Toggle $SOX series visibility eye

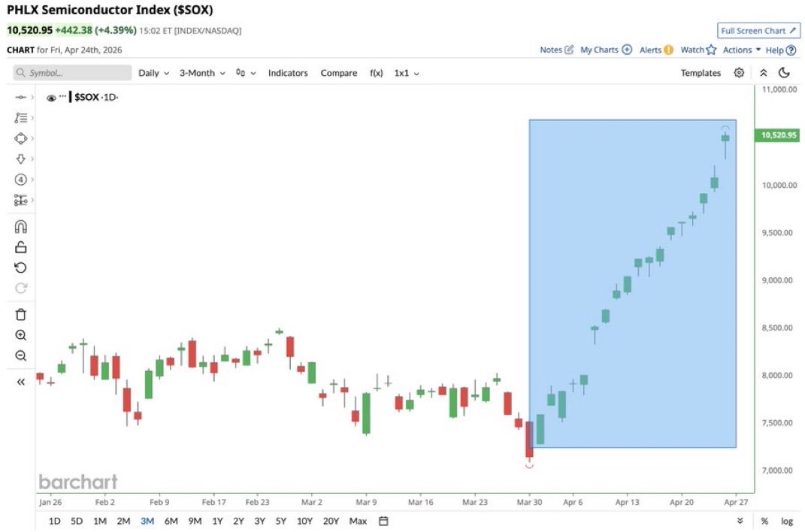(51, 98)
